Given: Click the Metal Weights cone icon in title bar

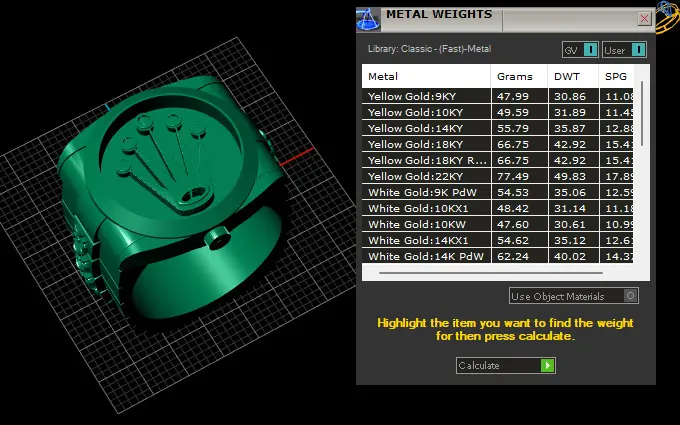Looking at the screenshot, I should click(368, 20).
